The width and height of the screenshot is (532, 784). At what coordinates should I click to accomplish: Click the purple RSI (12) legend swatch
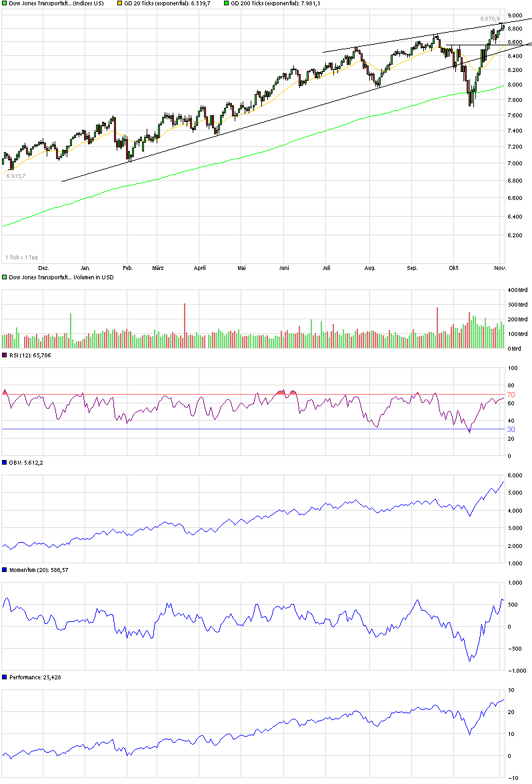point(5,355)
